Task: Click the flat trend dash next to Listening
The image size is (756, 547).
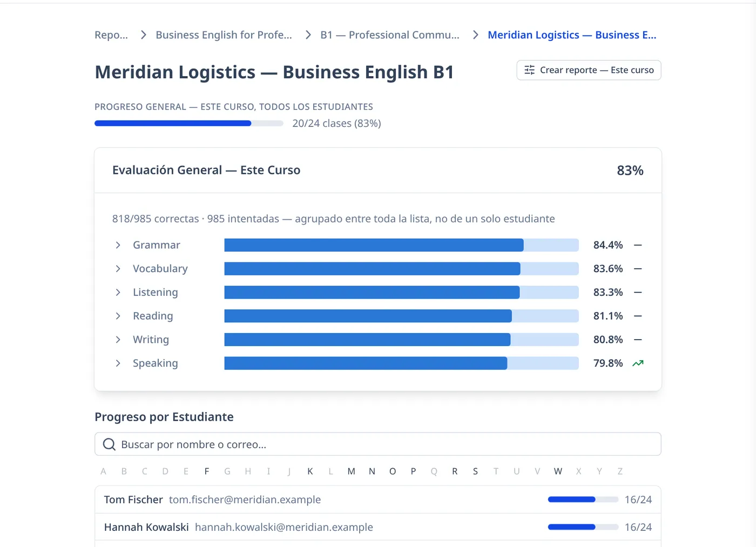Action: (x=638, y=293)
